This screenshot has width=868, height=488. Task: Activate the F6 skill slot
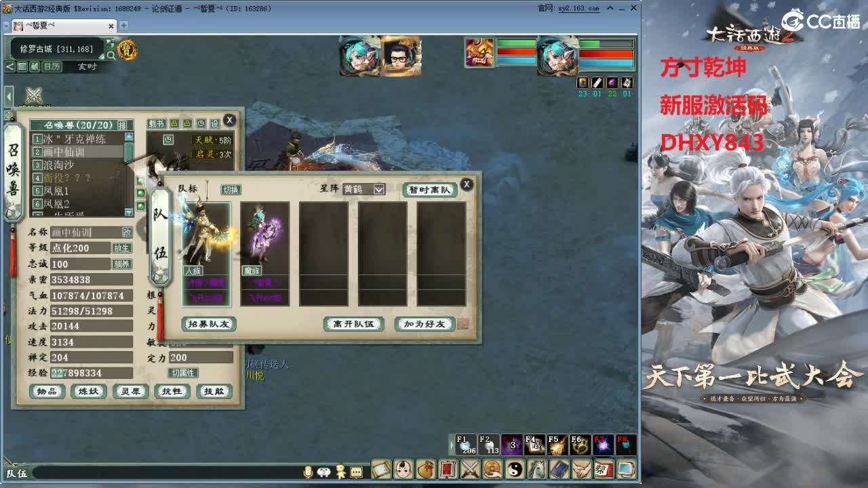(x=580, y=445)
